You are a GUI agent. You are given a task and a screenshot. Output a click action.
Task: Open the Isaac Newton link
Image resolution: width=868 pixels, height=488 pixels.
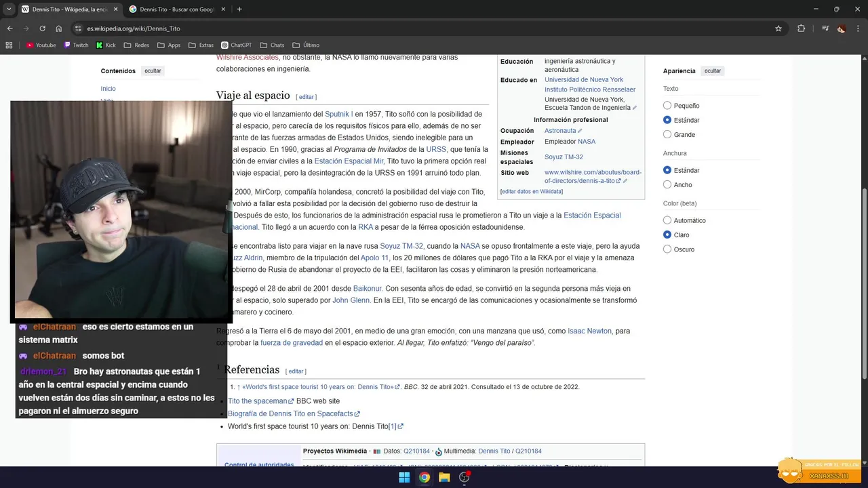coord(589,331)
